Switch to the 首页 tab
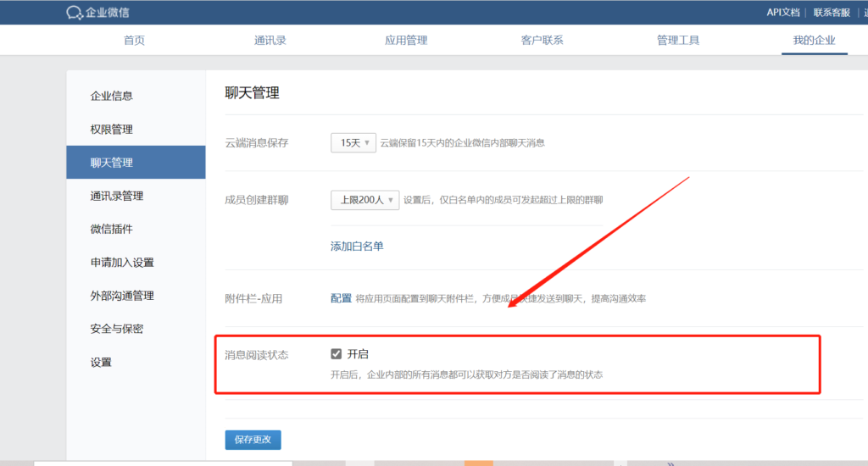The image size is (868, 466). click(x=134, y=41)
